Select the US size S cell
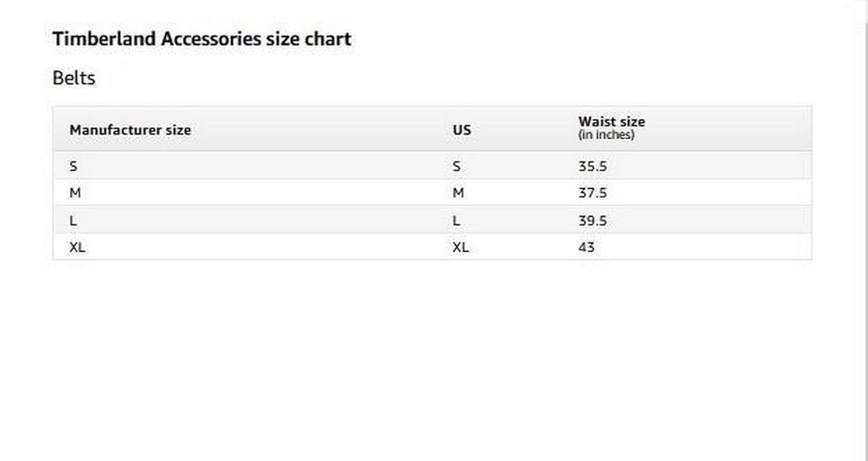The width and height of the screenshot is (868, 461). pyautogui.click(x=457, y=167)
